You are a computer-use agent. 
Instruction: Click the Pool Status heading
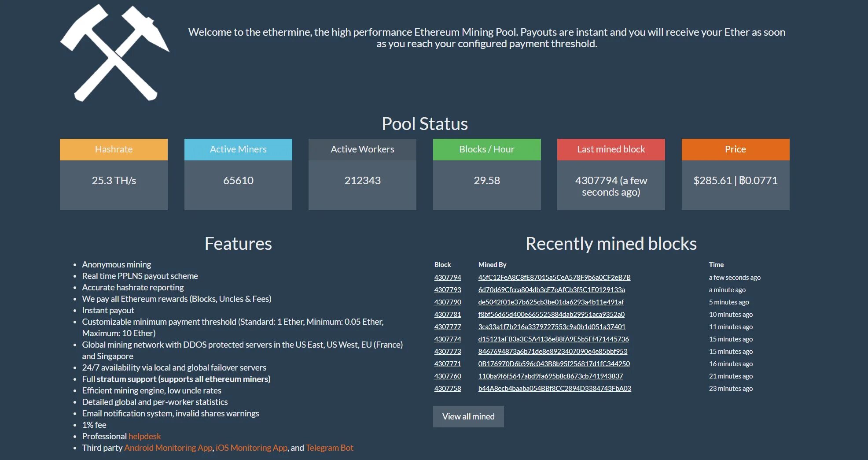pos(425,124)
